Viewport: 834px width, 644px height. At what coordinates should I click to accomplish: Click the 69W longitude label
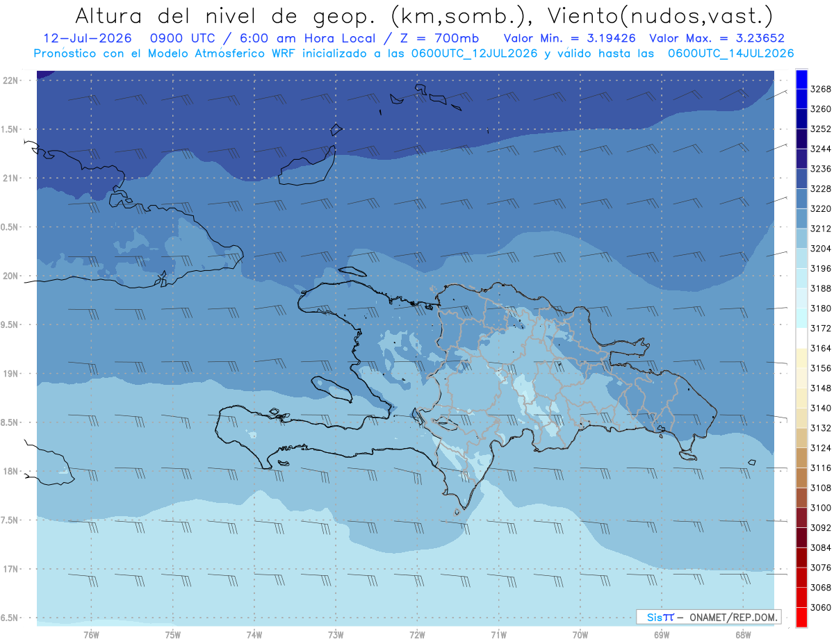[x=662, y=634]
